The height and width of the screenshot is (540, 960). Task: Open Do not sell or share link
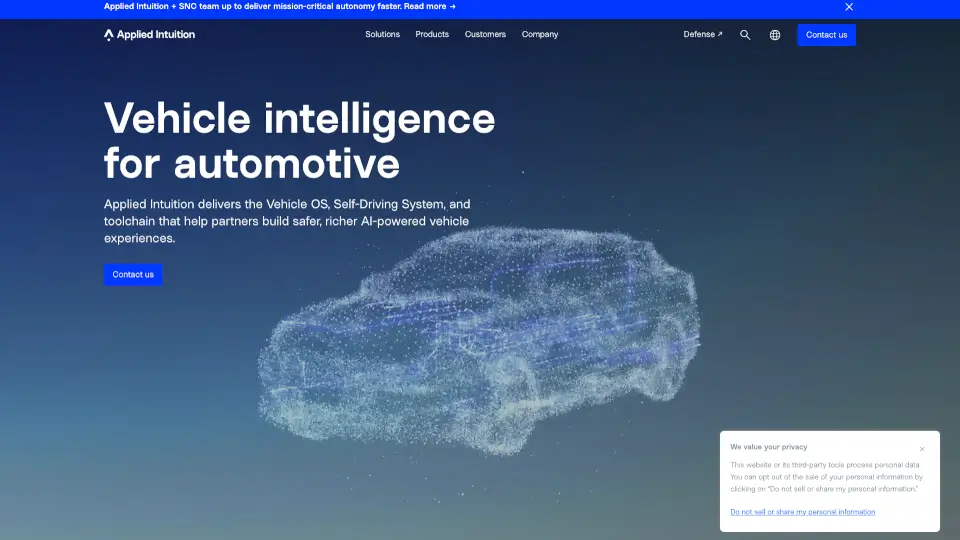point(802,512)
